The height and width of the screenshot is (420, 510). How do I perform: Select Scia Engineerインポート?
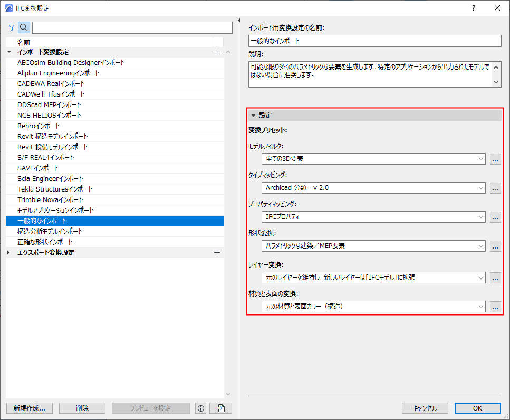(114, 179)
